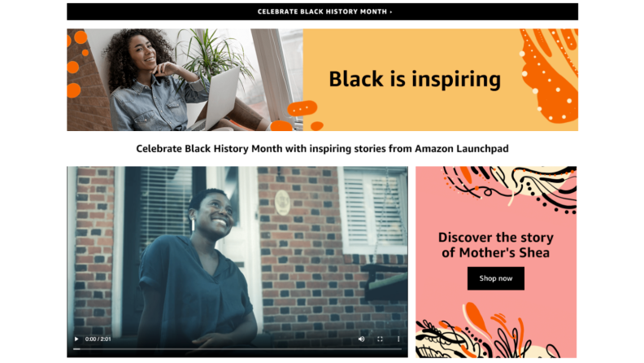Enter fullscreen mode on the video
This screenshot has width=644, height=363.
point(380,339)
